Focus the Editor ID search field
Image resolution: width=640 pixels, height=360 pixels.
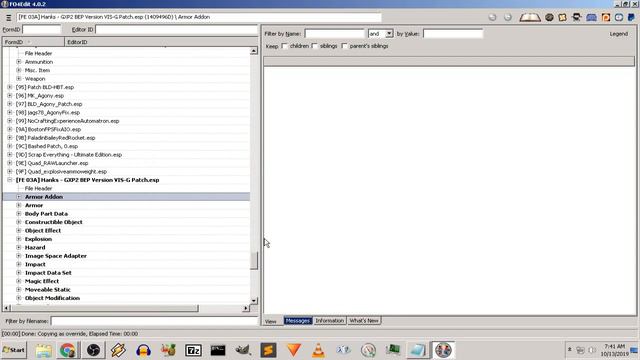[x=177, y=29]
